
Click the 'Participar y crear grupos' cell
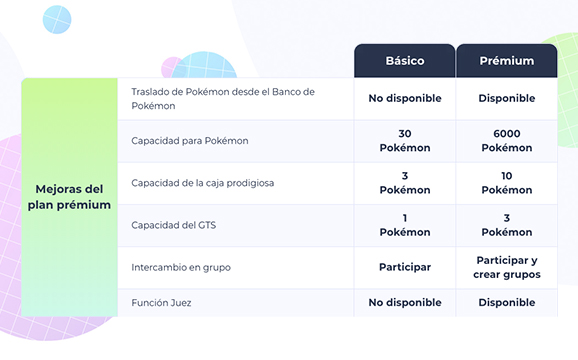coord(506,267)
